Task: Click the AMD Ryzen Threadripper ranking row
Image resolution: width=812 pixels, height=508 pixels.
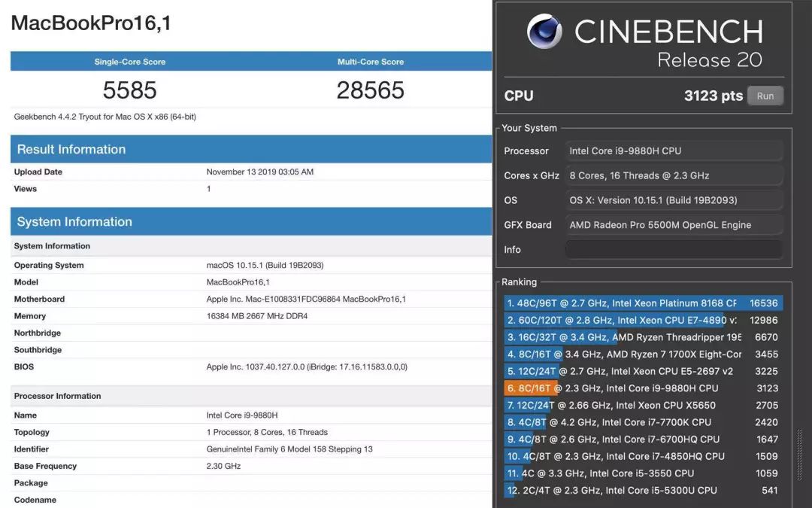Action: [642, 337]
